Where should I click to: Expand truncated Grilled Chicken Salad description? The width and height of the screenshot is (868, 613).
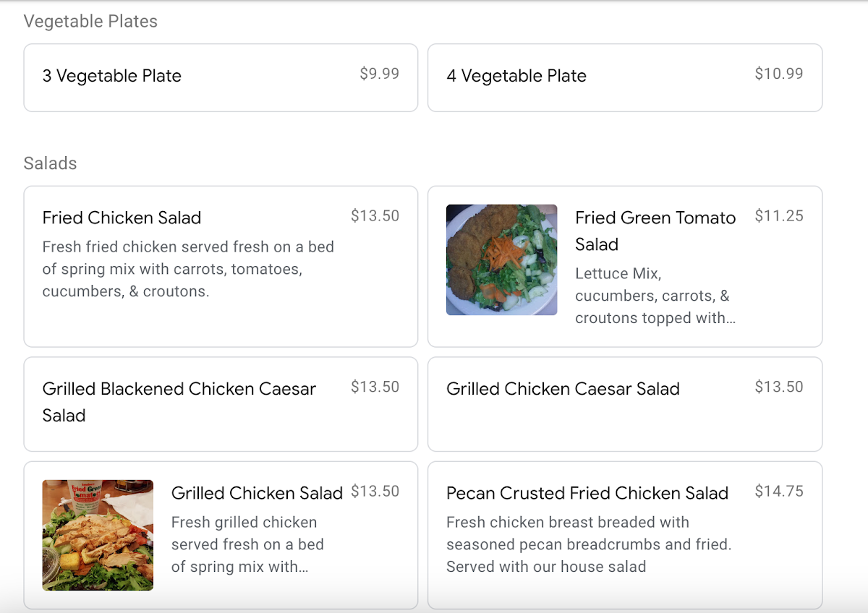point(247,544)
